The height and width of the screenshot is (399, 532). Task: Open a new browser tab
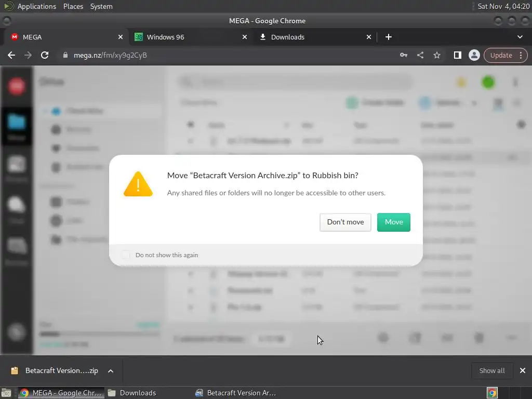[389, 37]
